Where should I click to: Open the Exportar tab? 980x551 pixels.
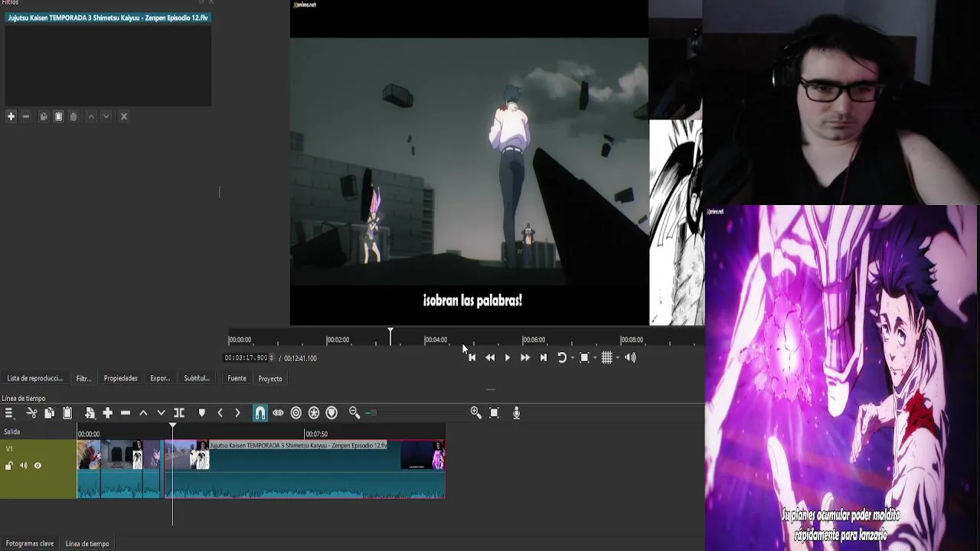pos(160,378)
